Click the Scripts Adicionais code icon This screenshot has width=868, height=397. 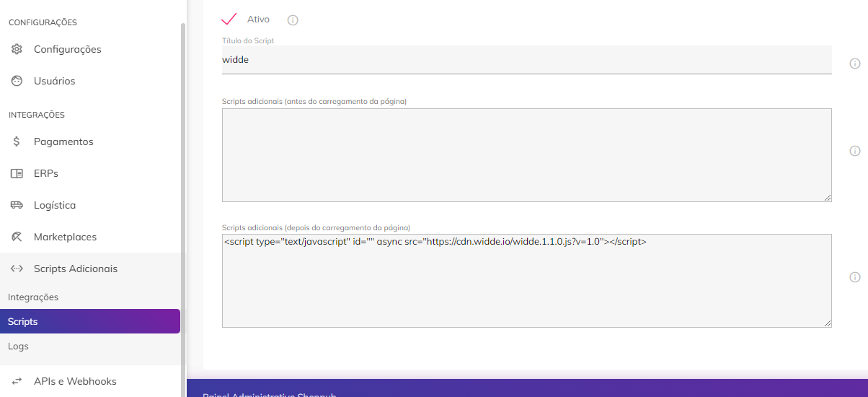click(17, 269)
